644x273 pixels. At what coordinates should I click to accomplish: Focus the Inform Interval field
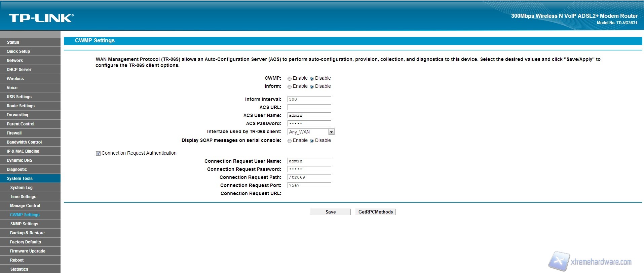(309, 99)
